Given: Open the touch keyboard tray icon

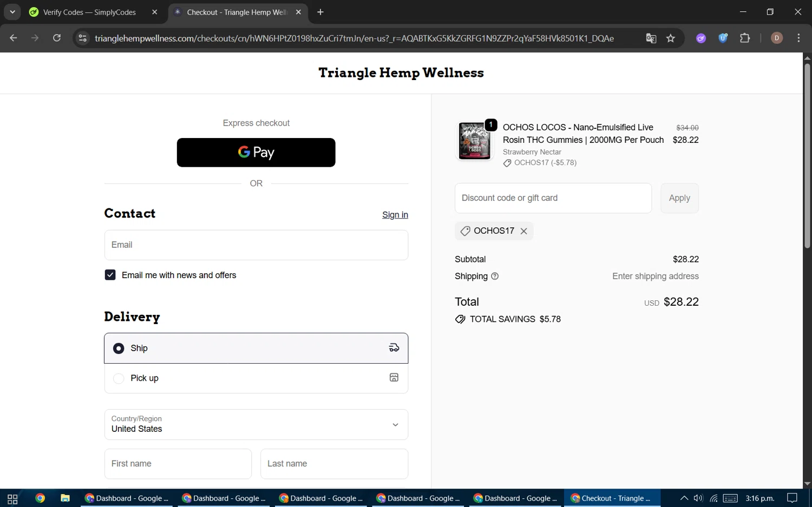Looking at the screenshot, I should click(730, 498).
